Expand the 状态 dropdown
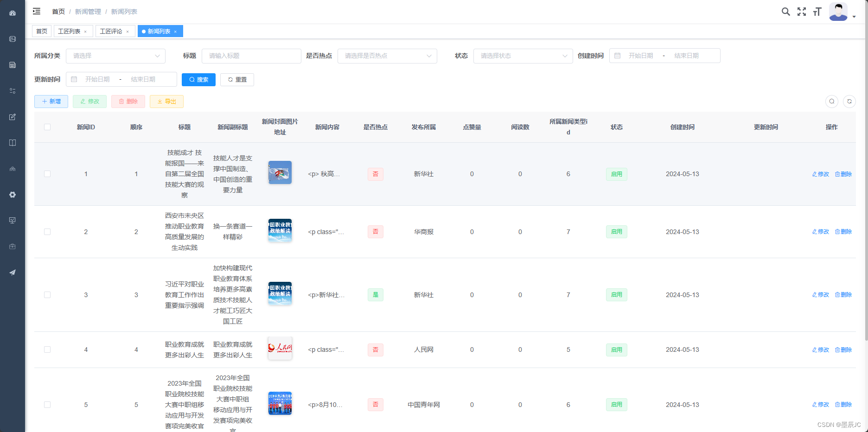868x432 pixels. point(523,56)
